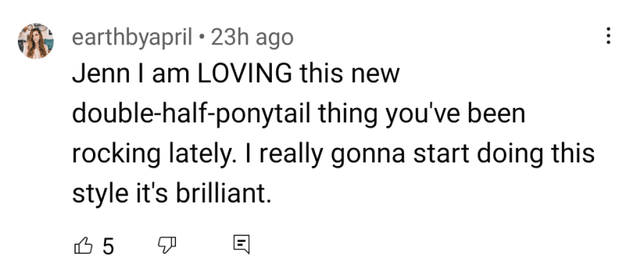Like earthbyapril's comment with thumbs up
The height and width of the screenshot is (274, 644).
coord(83,245)
